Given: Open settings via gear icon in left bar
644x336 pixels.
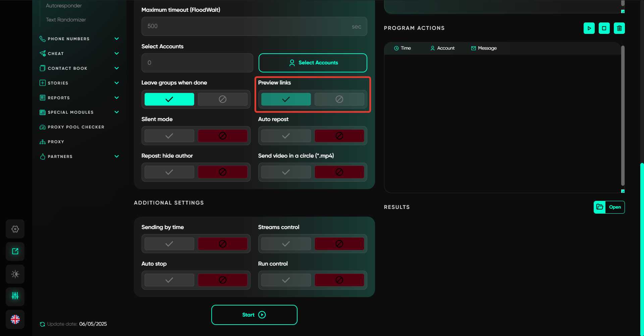Looking at the screenshot, I should pos(15,229).
